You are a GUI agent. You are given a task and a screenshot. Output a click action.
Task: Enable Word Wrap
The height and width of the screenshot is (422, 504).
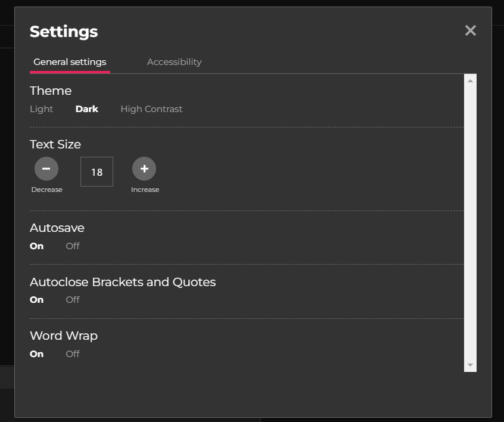point(36,354)
